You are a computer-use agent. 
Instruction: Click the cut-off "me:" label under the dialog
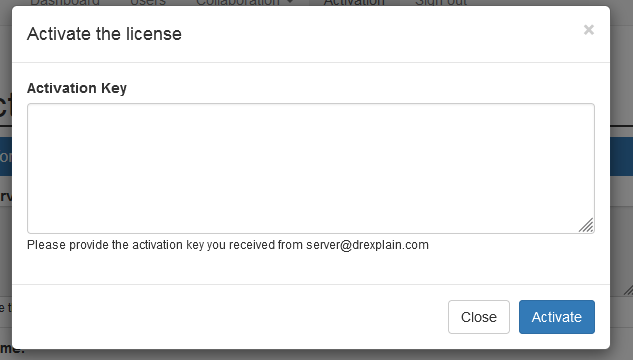tap(12, 348)
